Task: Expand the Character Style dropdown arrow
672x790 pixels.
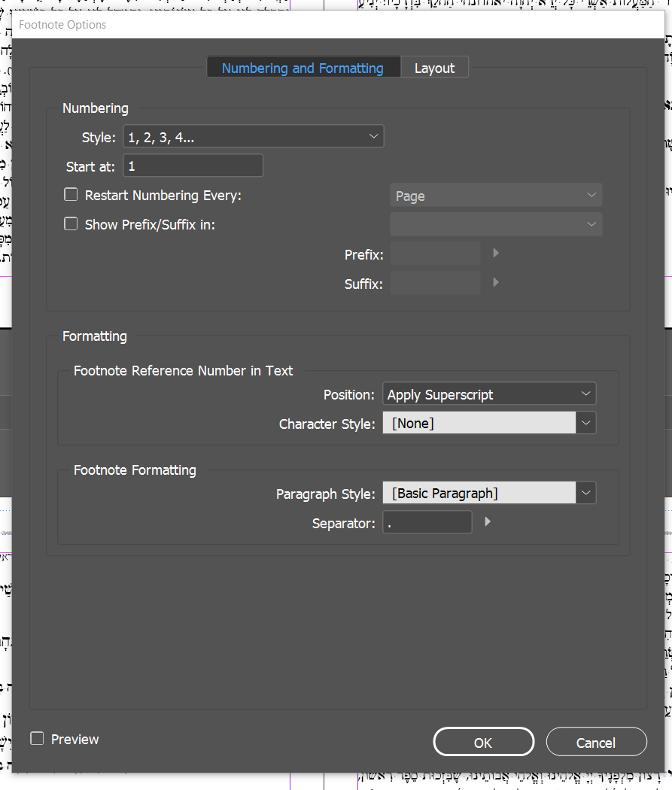Action: coord(586,424)
